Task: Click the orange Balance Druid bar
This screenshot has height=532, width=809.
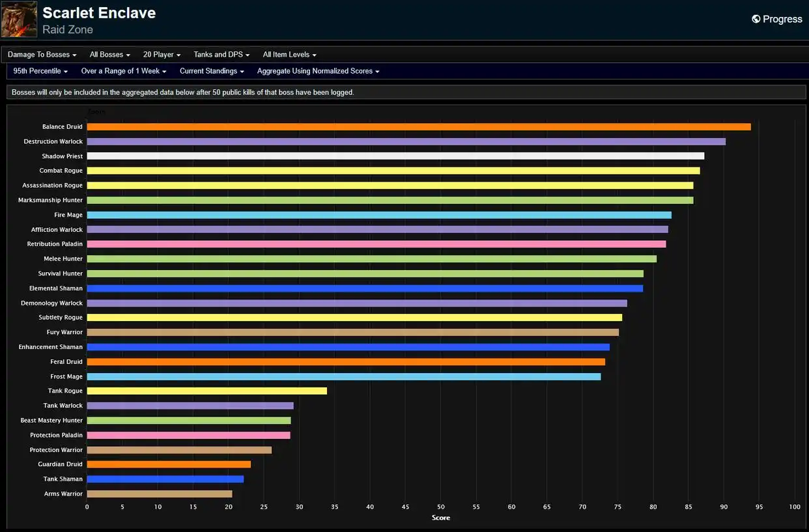Action: [419, 127]
